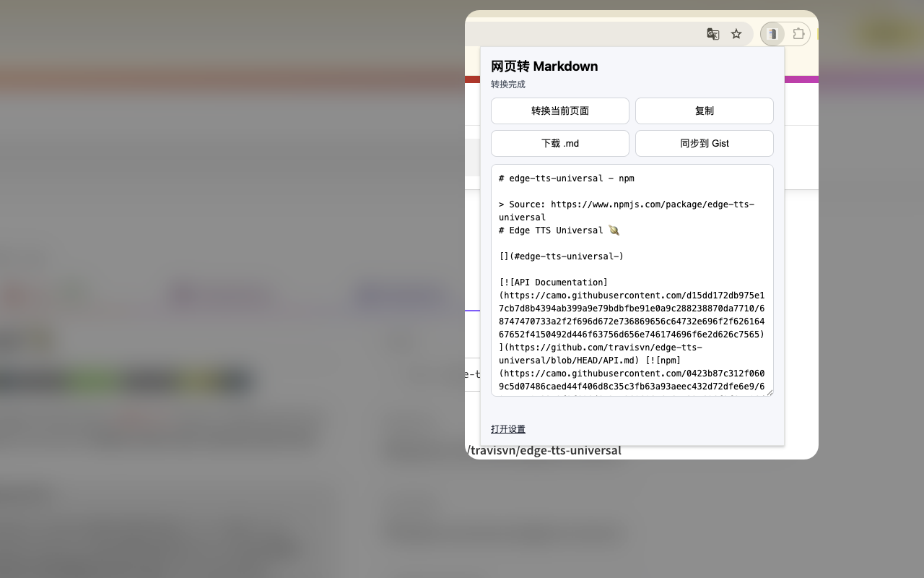Image resolution: width=924 pixels, height=578 pixels.
Task: Click the /travisvn/edge-tts-universal text on the page
Action: pos(544,450)
